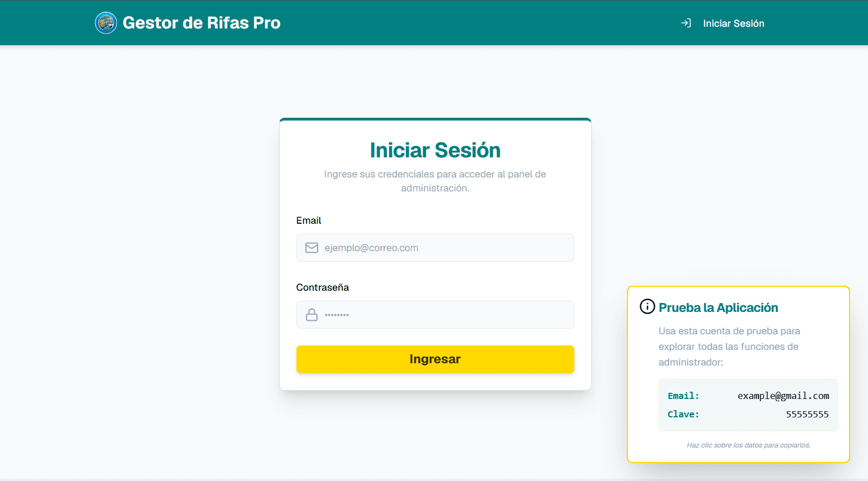This screenshot has width=868, height=481.
Task: Click the 'Haz clic sobre los datos' hint
Action: (749, 445)
